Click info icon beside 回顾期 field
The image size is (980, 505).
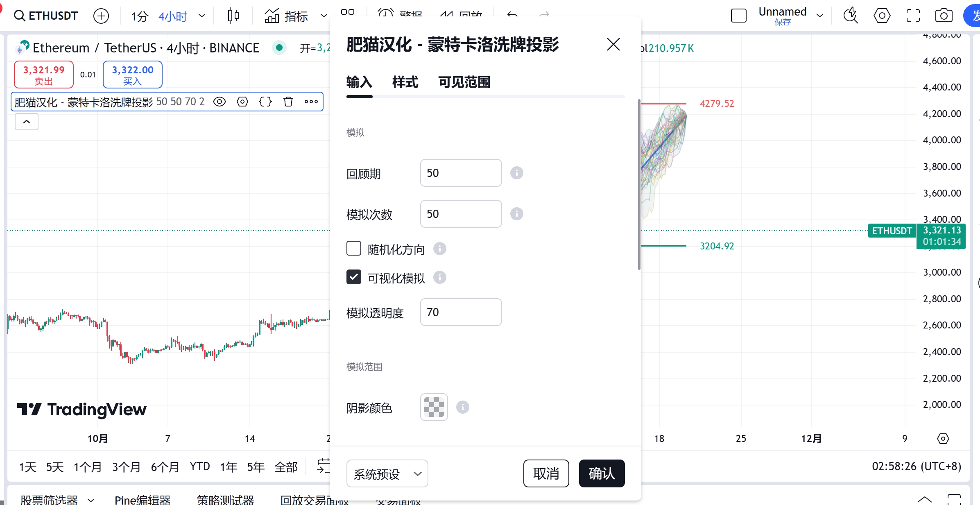coord(516,173)
